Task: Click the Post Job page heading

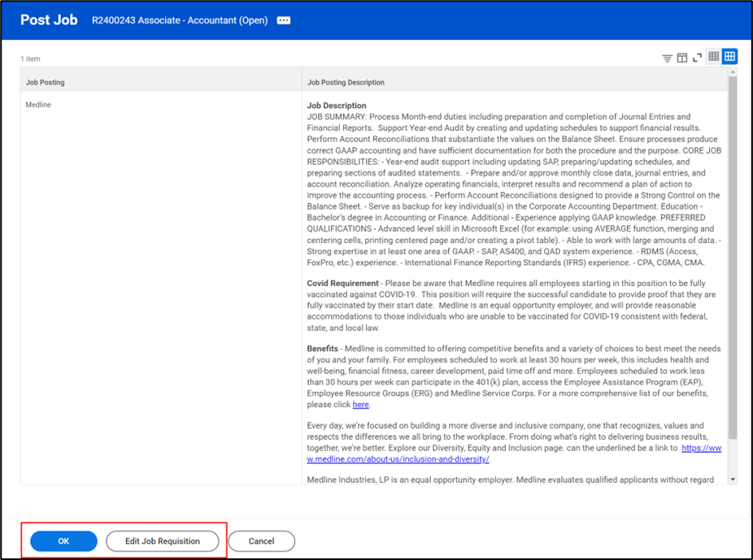Action: [x=49, y=20]
